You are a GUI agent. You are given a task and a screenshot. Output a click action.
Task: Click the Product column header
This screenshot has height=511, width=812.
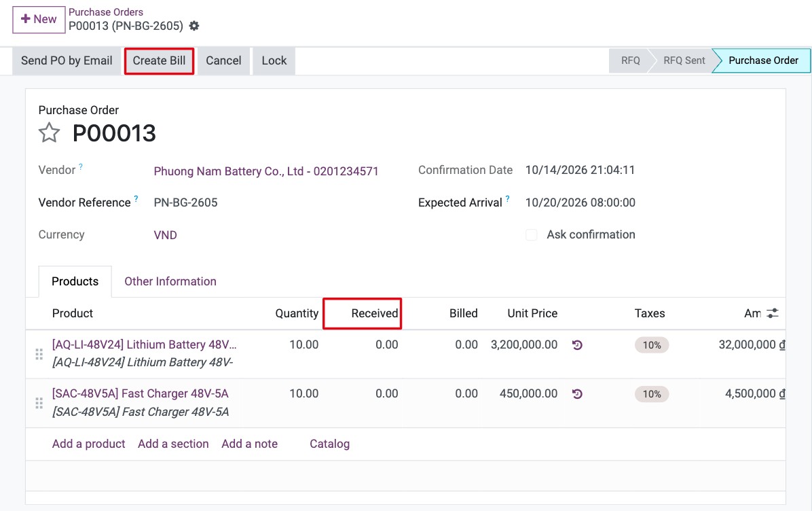73,313
